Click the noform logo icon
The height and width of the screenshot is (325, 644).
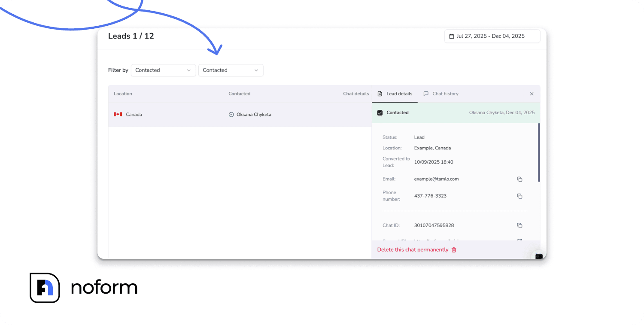45,288
